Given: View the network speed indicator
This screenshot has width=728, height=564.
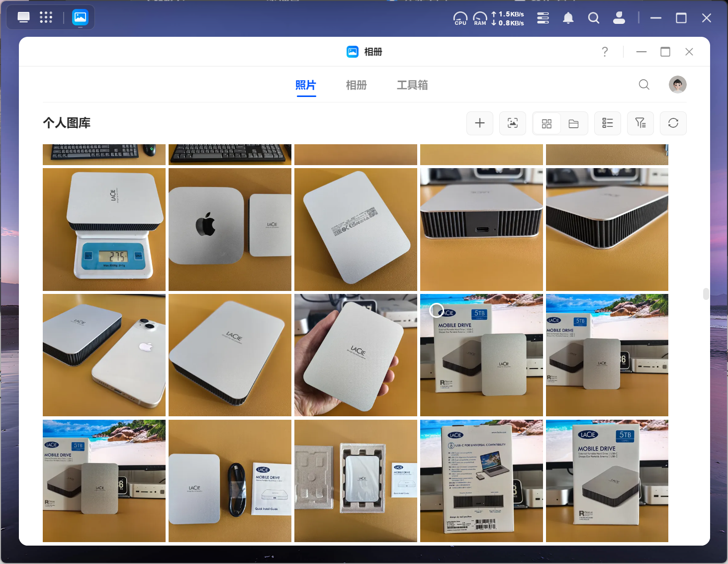Looking at the screenshot, I should (x=508, y=18).
